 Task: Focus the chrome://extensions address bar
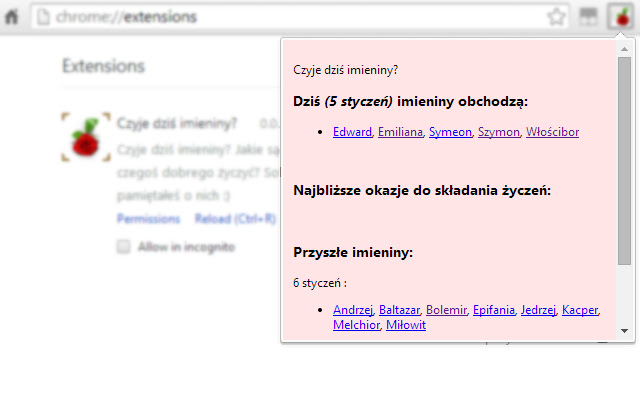point(300,17)
